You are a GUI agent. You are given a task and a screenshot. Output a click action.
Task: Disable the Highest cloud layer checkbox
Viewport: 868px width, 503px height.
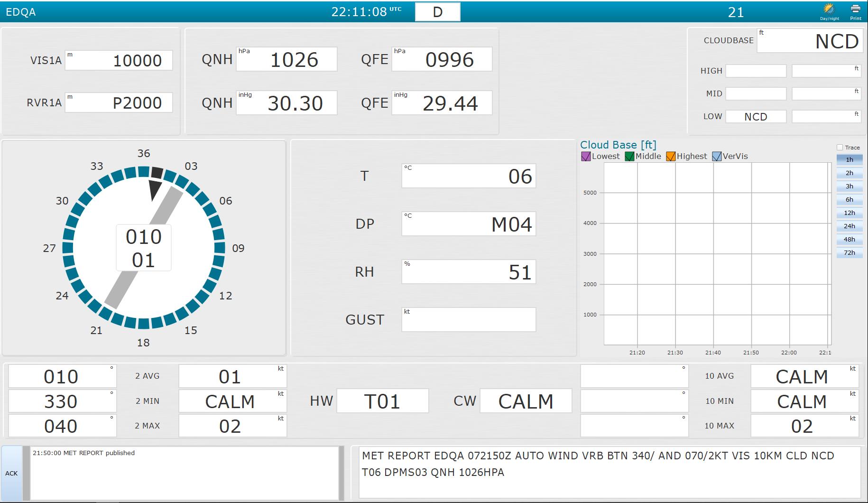click(x=671, y=157)
